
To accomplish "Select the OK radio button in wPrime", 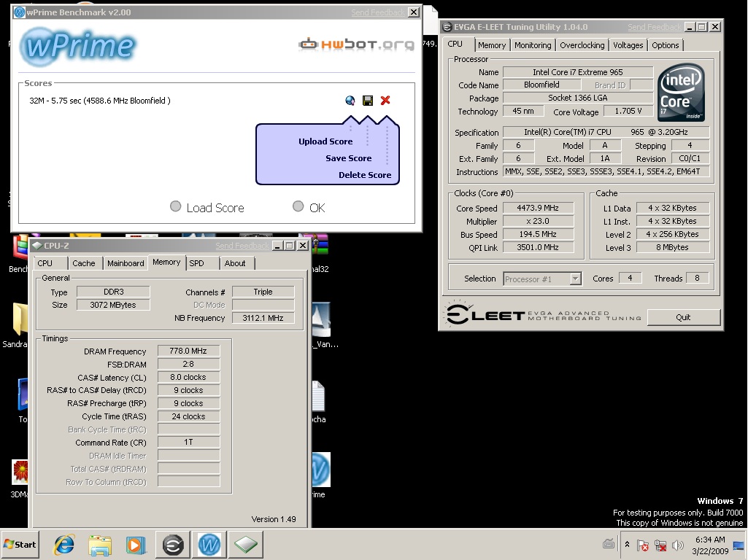I will click(x=298, y=206).
